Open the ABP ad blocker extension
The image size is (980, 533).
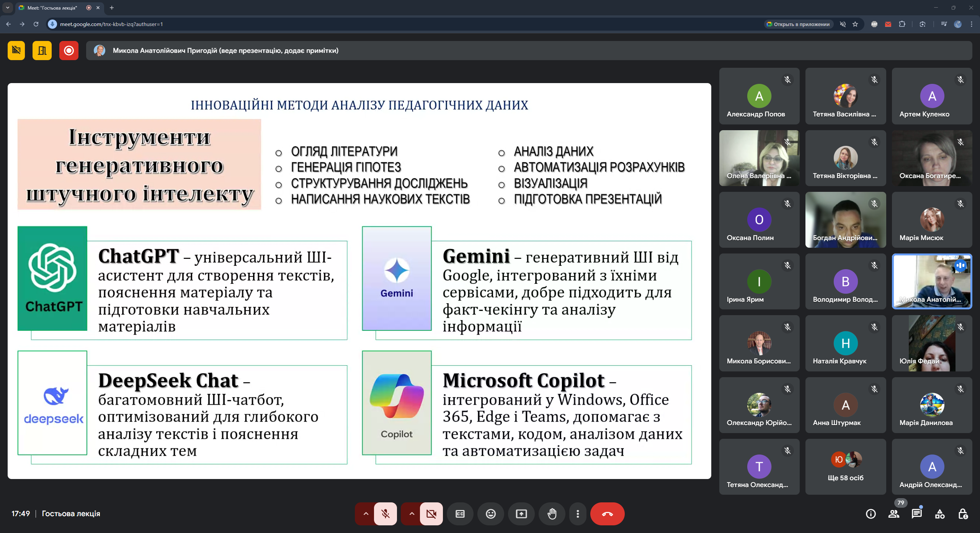(x=874, y=24)
